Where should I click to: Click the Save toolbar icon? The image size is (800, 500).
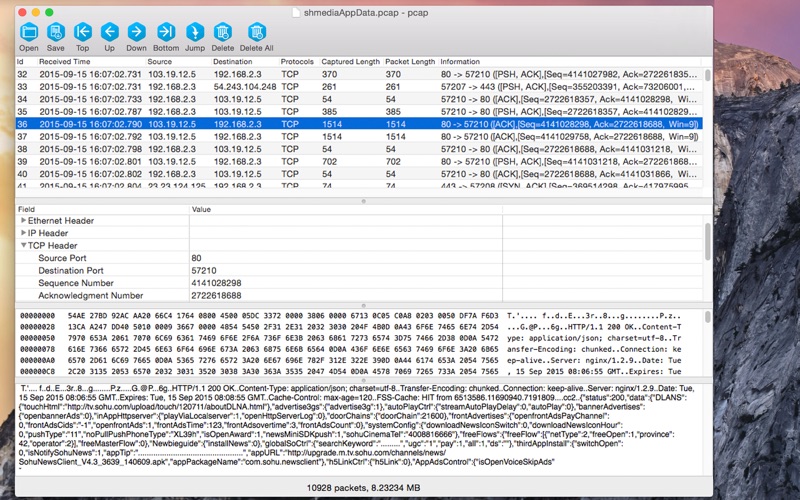pos(56,32)
